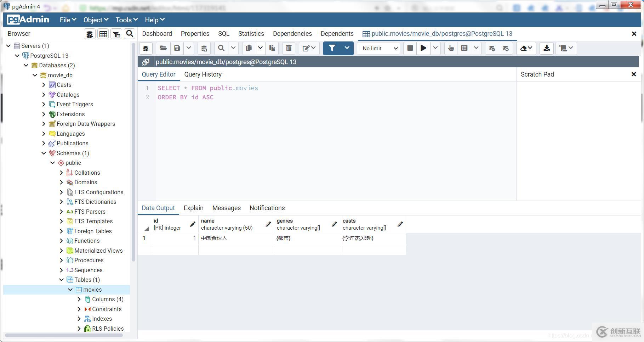Viewport: 644px width, 342px height.
Task: Open the File menu
Action: pos(68,20)
